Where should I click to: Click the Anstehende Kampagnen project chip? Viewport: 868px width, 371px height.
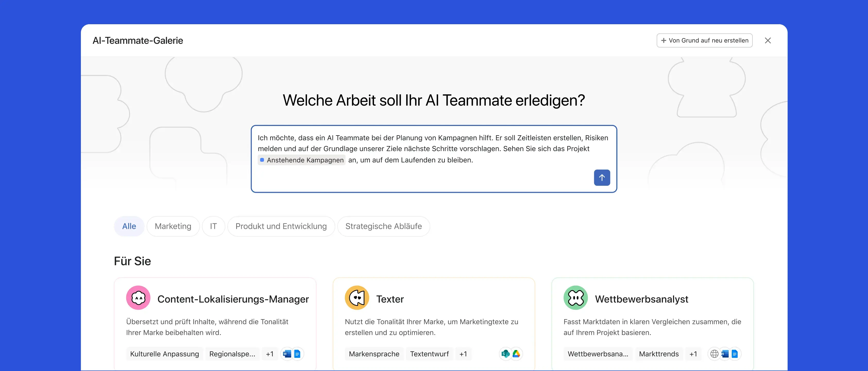pyautogui.click(x=302, y=160)
